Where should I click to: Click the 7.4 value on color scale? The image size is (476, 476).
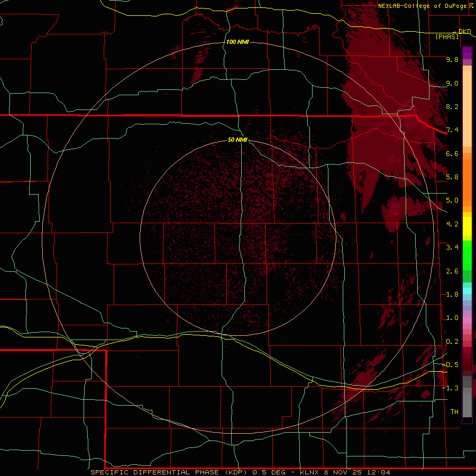coord(452,130)
